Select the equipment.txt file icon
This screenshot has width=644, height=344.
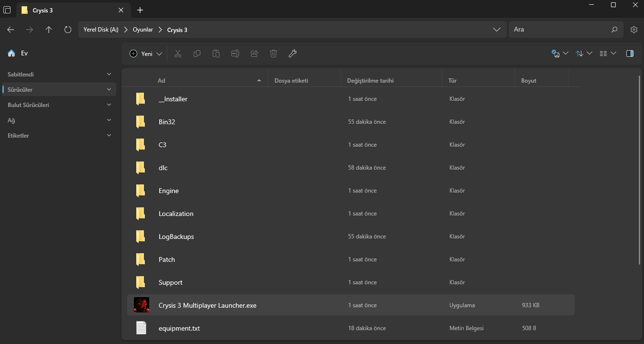tap(141, 328)
